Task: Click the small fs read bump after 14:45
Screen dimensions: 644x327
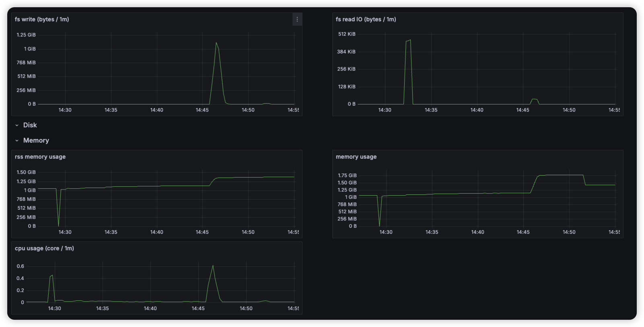Action: pos(535,99)
